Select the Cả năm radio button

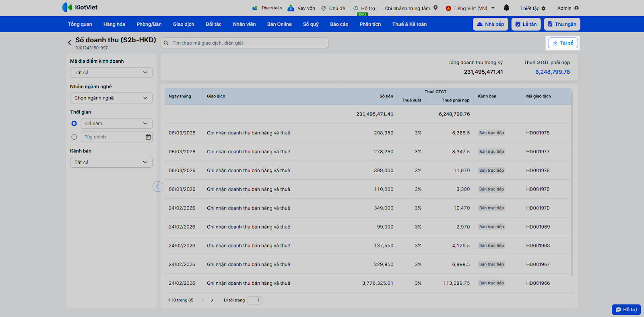click(74, 124)
